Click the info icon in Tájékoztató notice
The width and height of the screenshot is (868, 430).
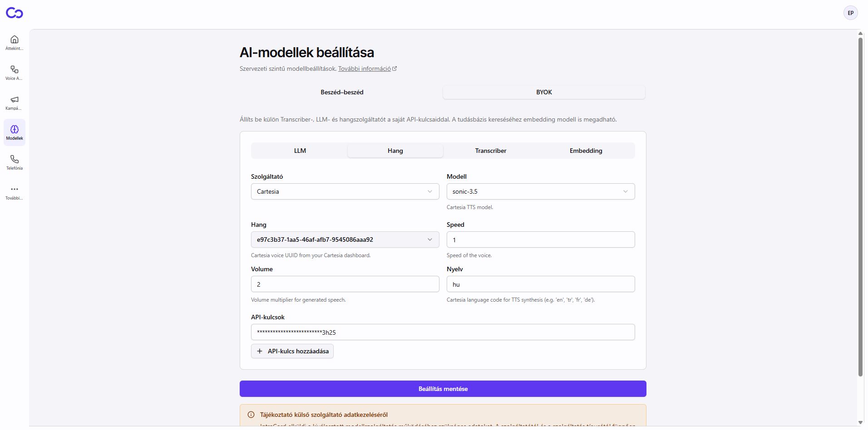251,415
